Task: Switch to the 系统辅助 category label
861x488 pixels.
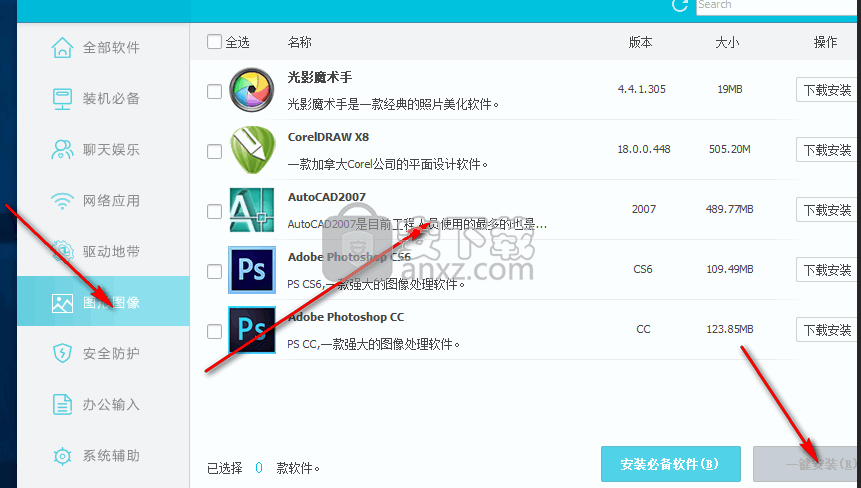Action: [x=111, y=456]
